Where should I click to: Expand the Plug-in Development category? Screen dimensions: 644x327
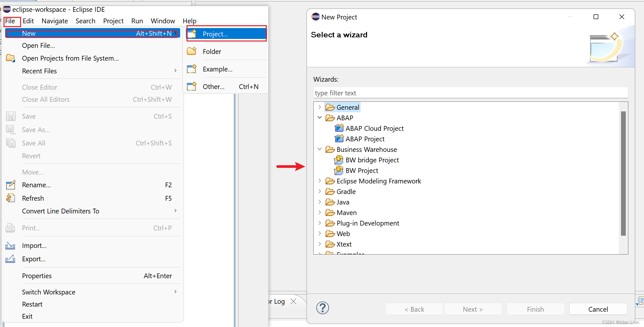(319, 223)
